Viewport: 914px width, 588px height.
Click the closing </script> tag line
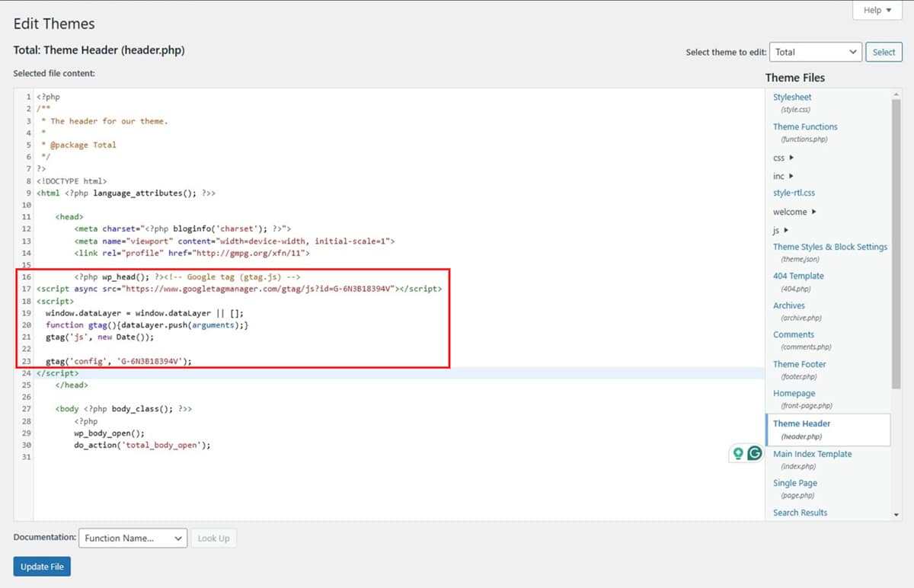tap(57, 373)
